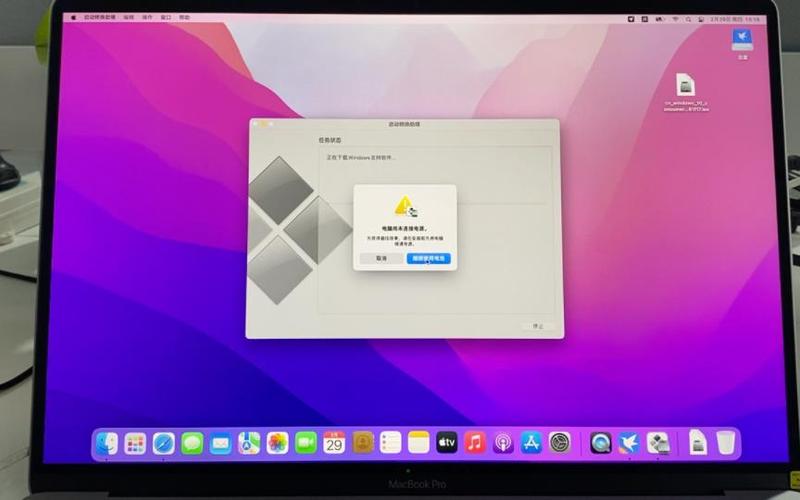Viewport: 800px width, 500px height.
Task: Click the blue bird app icon in the Dock
Action: pyautogui.click(x=629, y=443)
